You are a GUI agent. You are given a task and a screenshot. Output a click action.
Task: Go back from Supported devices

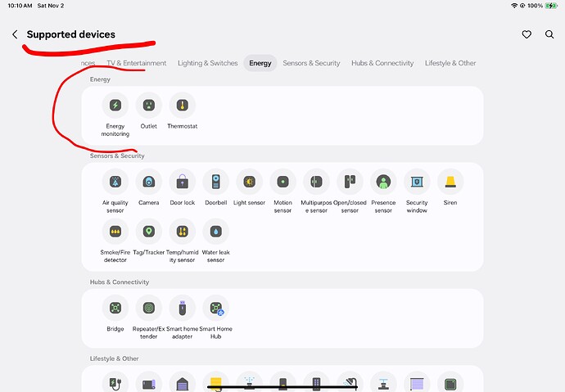15,34
